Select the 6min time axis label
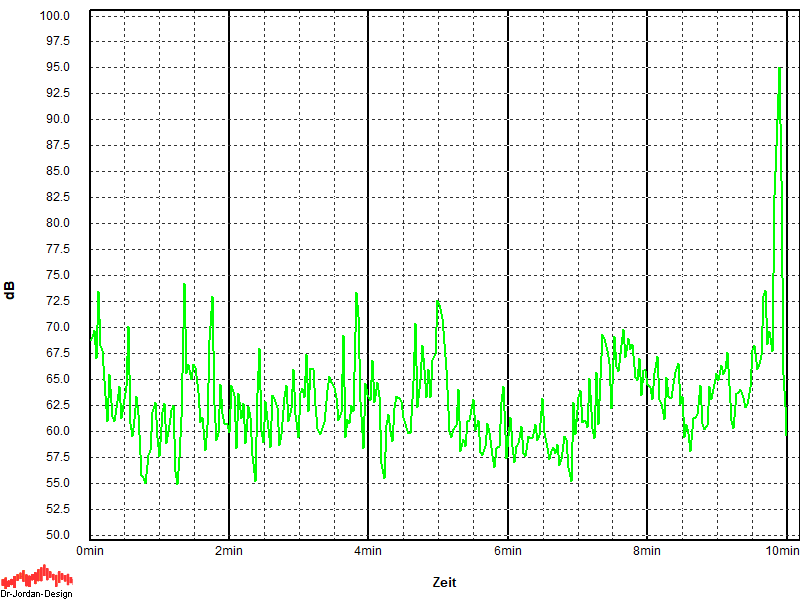The height and width of the screenshot is (600, 800). click(508, 551)
